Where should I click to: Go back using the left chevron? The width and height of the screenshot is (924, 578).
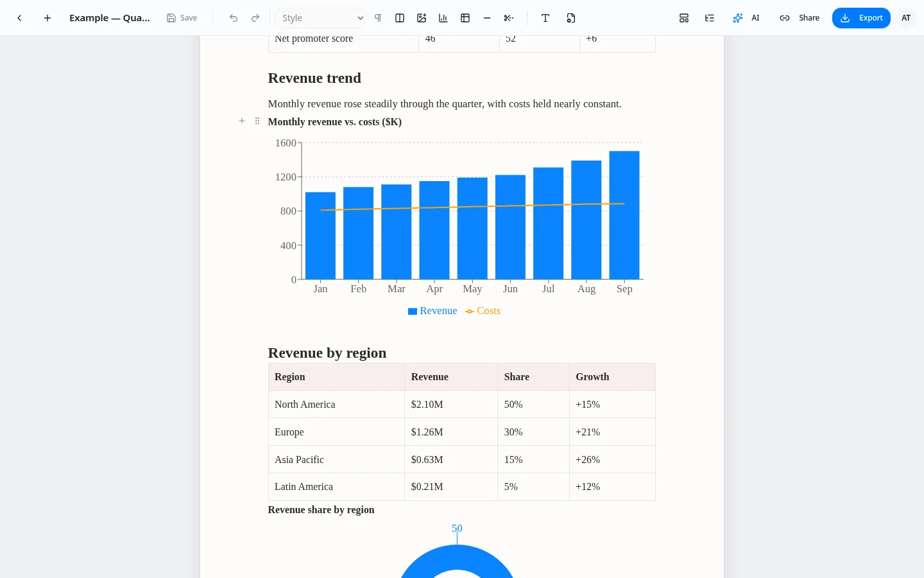click(x=19, y=18)
